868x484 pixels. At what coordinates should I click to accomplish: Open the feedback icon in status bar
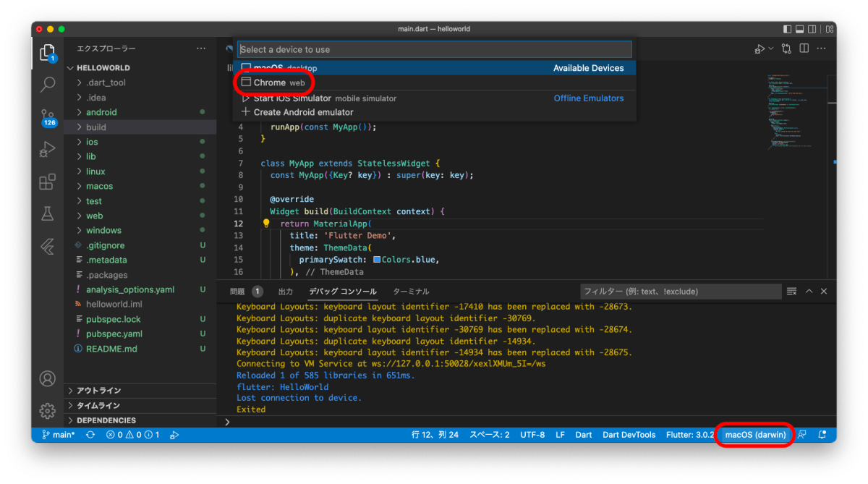[802, 435]
